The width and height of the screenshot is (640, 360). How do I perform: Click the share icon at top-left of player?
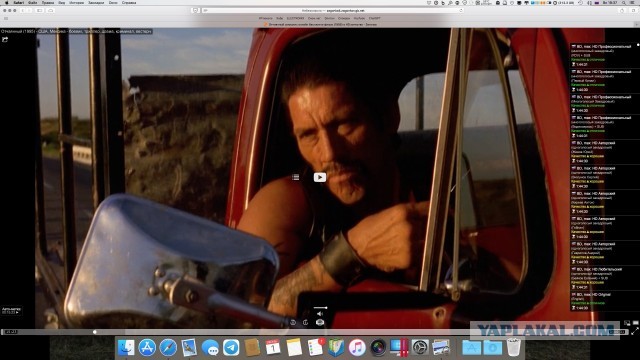pyautogui.click(x=5, y=40)
